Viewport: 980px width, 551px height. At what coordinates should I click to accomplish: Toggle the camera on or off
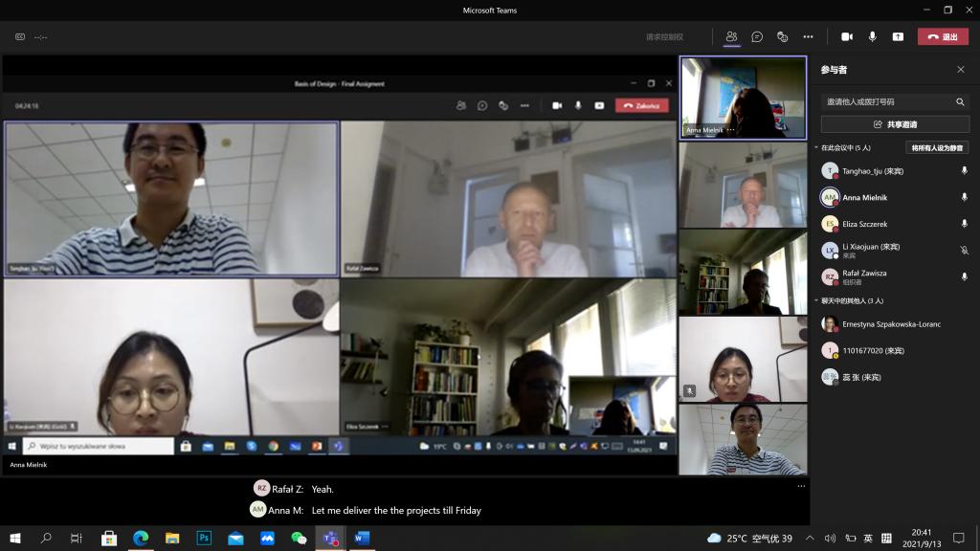tap(847, 36)
